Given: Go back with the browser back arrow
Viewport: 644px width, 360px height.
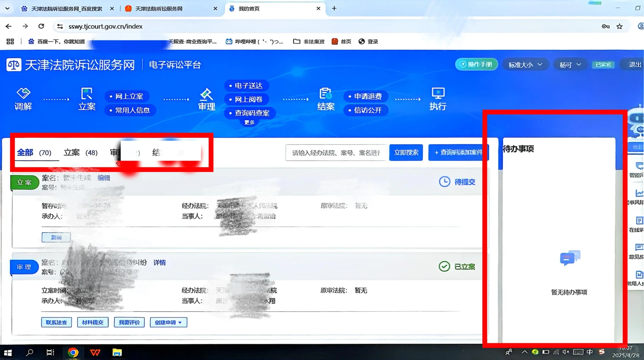Looking at the screenshot, I should click(9, 26).
